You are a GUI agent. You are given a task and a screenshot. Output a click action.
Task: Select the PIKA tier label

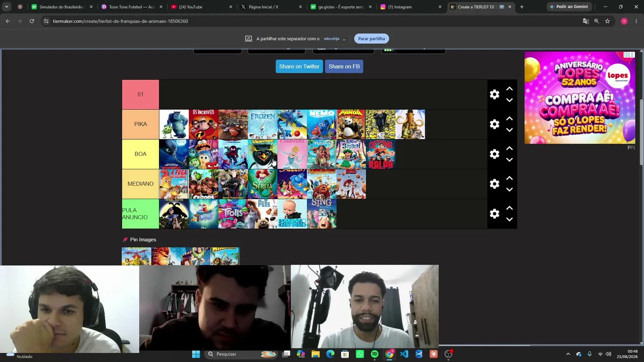point(140,124)
